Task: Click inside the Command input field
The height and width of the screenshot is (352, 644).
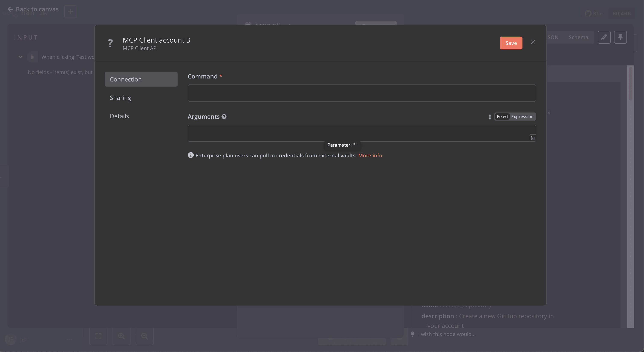Action: point(362,93)
